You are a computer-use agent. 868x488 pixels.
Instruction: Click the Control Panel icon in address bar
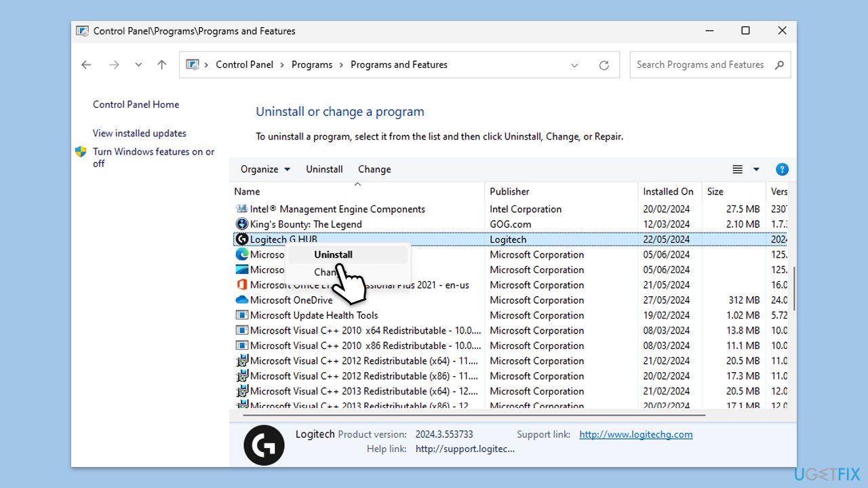point(193,65)
